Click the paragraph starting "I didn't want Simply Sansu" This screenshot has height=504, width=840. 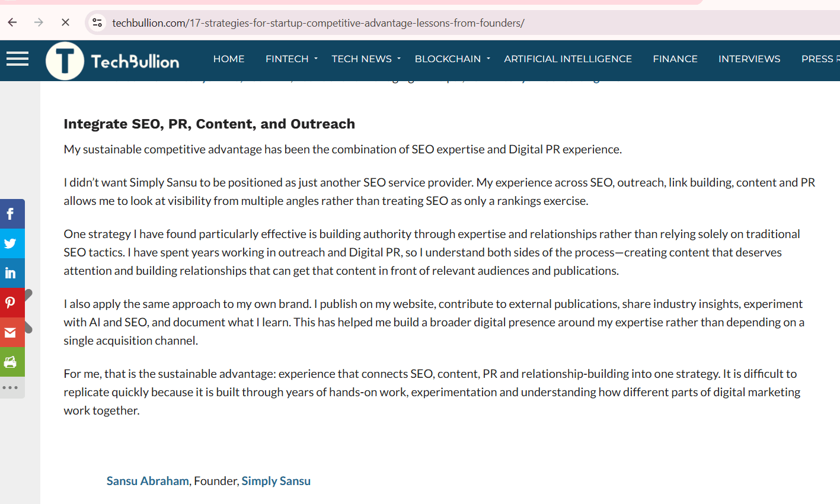pyautogui.click(x=439, y=191)
